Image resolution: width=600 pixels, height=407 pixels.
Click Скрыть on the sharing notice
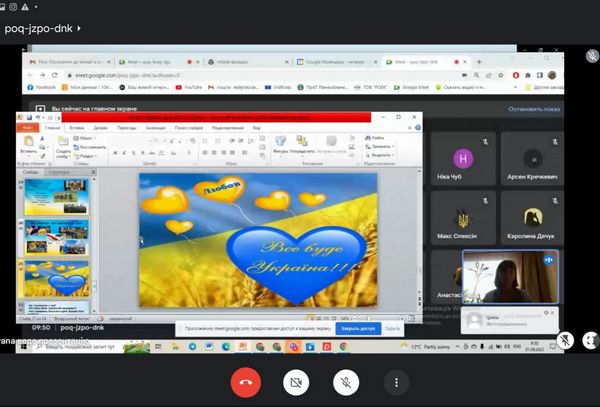coord(392,328)
